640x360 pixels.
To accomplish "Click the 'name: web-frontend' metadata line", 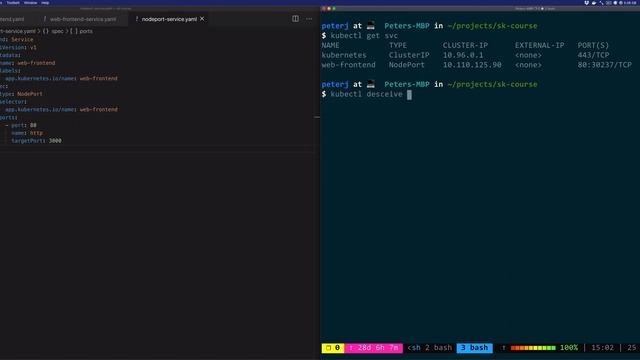I will click(x=28, y=63).
